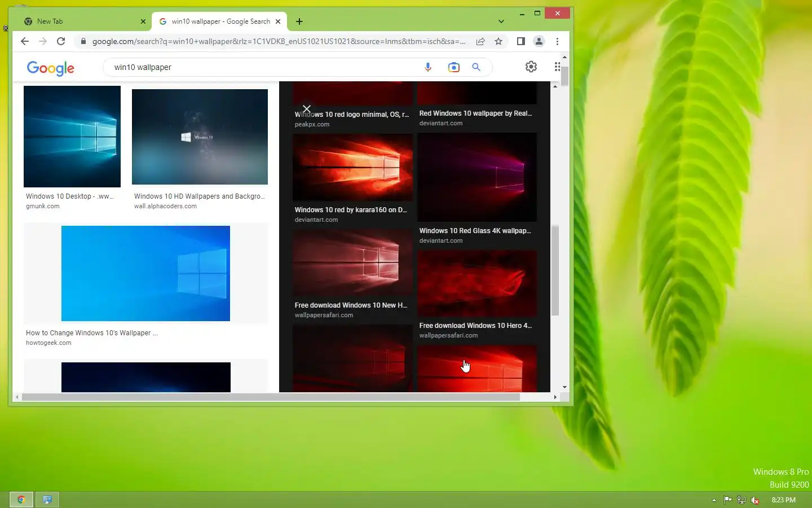This screenshot has height=508, width=812.
Task: View site information via lock icon
Action: 83,41
